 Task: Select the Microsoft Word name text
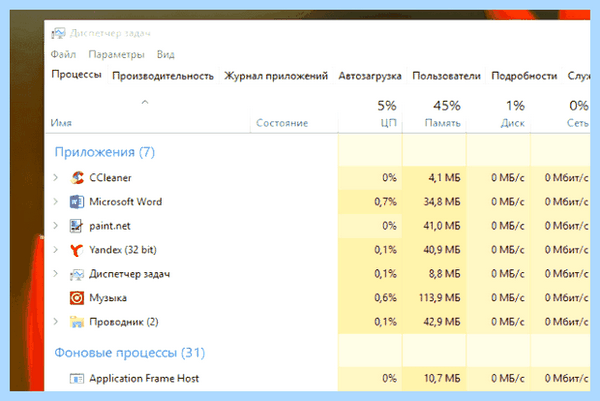126,202
